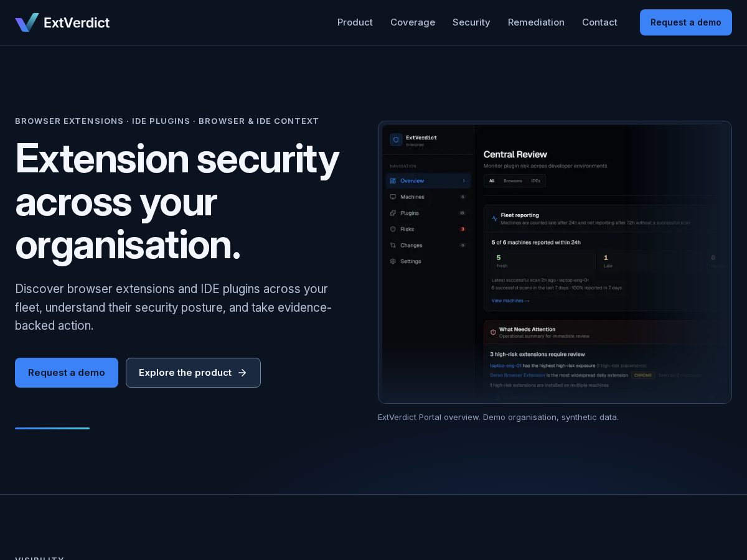Click the hero Request a demo button
747x560 pixels.
pyautogui.click(x=67, y=373)
